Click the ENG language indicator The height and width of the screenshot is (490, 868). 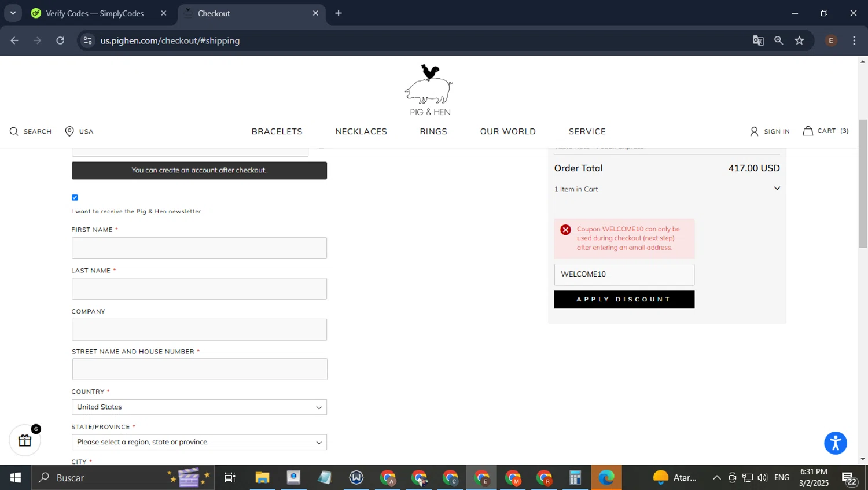[782, 478]
